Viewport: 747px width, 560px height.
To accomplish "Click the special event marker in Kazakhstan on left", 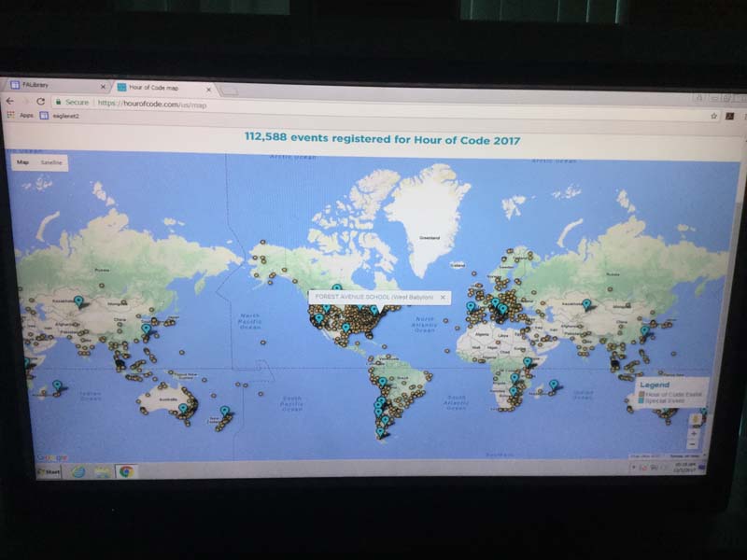I will click(78, 301).
